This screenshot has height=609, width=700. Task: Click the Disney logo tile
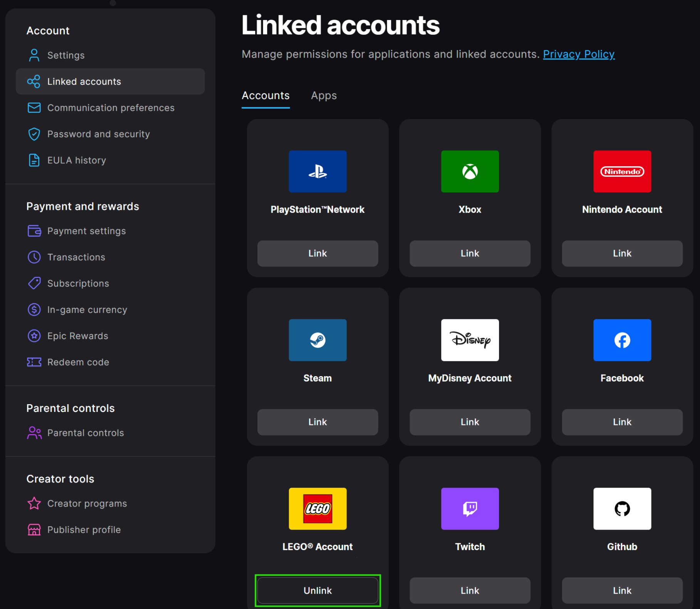[x=470, y=340]
